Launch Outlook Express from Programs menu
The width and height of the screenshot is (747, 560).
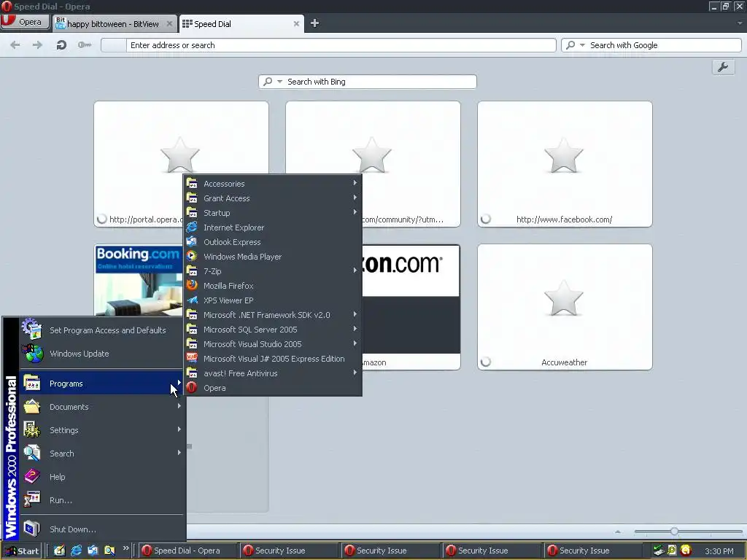(x=273, y=242)
